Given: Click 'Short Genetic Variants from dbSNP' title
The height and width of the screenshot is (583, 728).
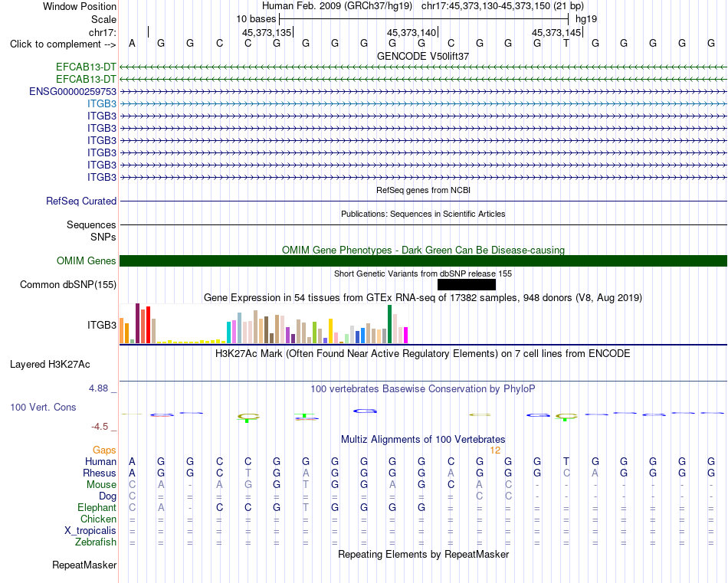Looking at the screenshot, I should point(423,273).
